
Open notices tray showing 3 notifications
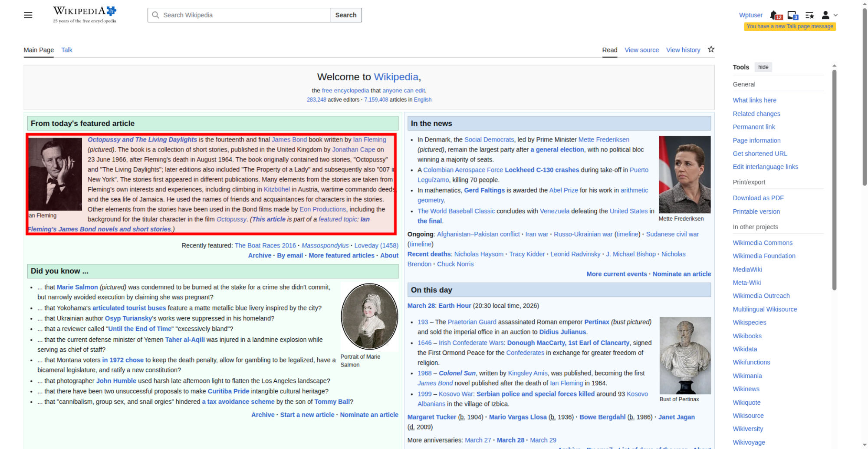pos(792,15)
